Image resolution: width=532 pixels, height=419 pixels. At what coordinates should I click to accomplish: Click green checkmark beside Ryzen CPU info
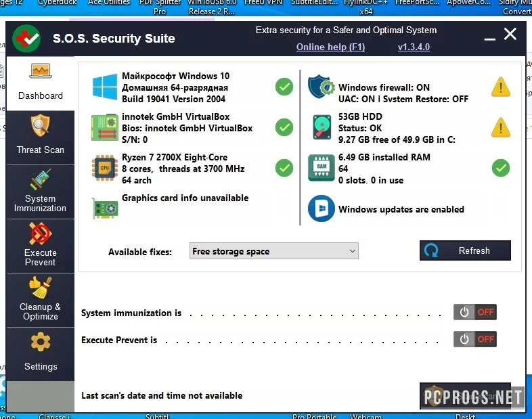point(284,168)
